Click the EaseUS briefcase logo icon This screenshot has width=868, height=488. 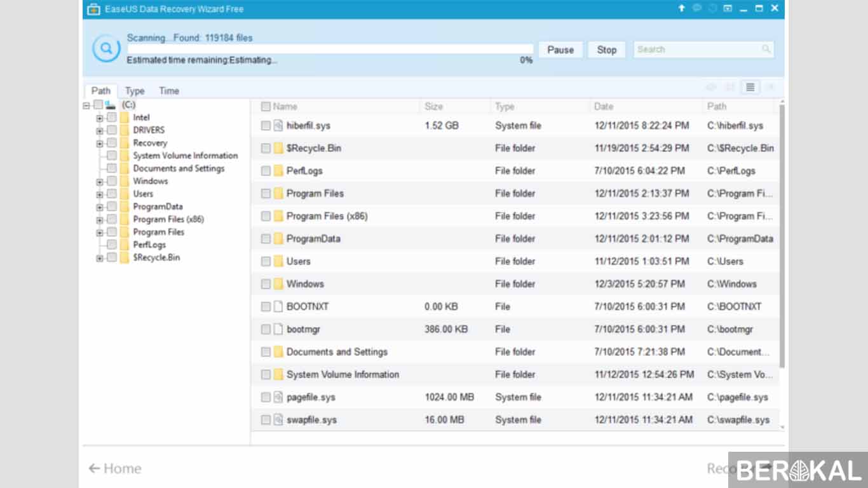click(94, 9)
